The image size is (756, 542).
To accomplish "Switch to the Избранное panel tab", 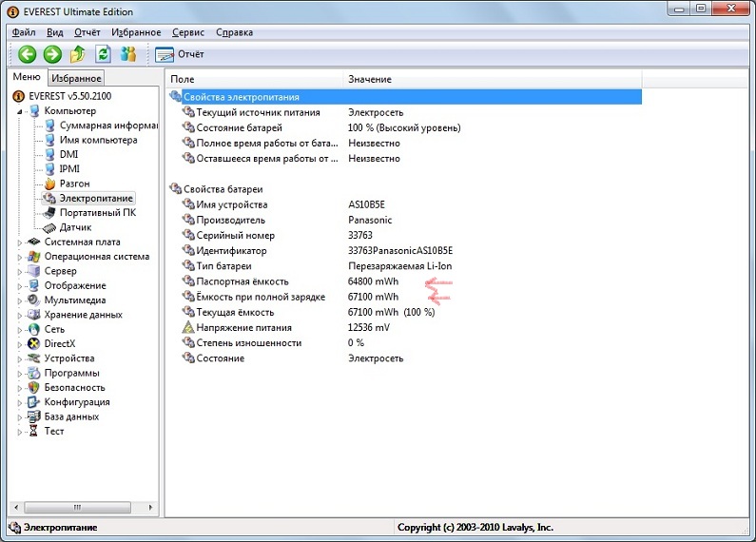I will click(76, 78).
